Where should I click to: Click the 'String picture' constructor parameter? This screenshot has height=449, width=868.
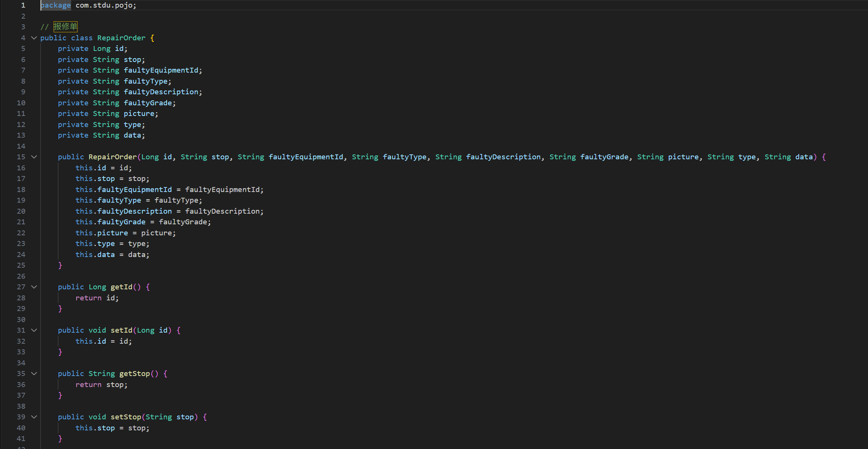(668, 157)
